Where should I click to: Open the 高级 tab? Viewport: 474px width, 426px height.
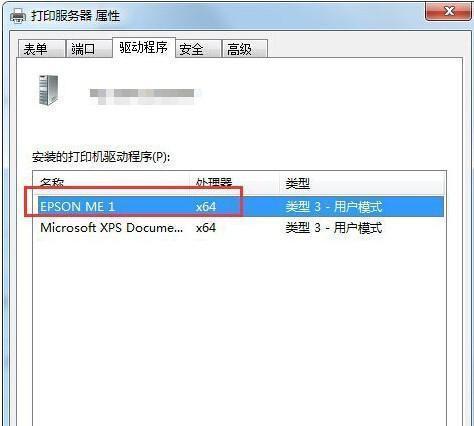(x=245, y=49)
